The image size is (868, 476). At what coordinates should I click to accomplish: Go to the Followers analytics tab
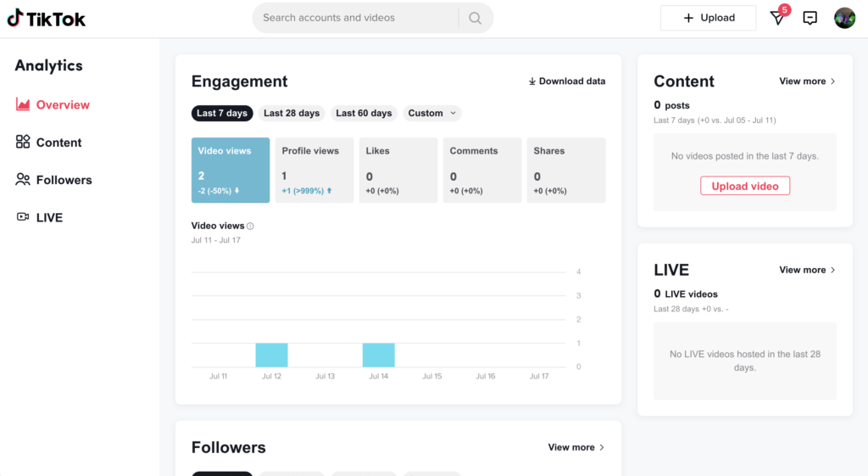point(64,180)
